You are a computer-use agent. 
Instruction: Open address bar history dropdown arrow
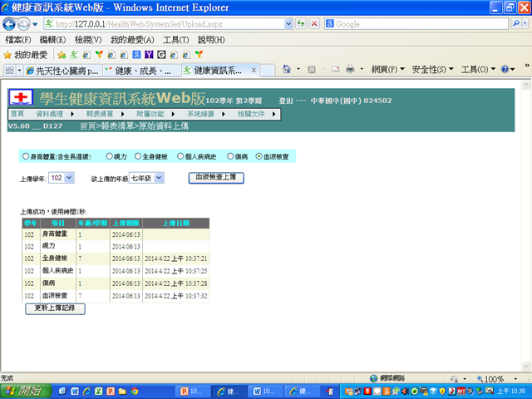(288, 24)
